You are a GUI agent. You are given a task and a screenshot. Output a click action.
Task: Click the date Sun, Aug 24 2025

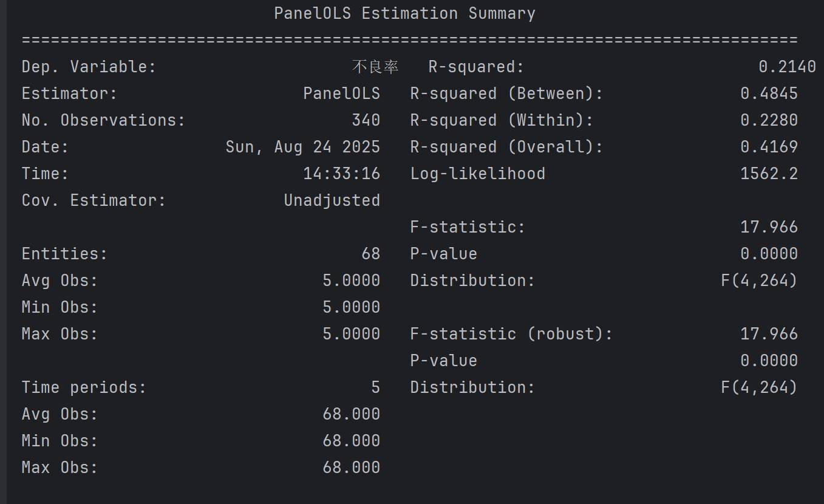point(302,147)
